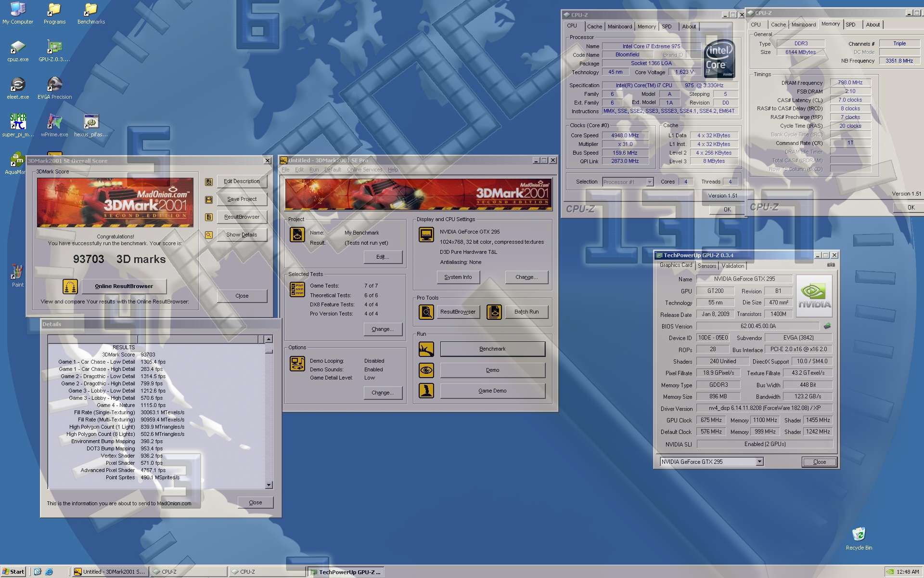Viewport: 924px width, 578px height.
Task: Click the Benchmark button in Run section
Action: click(x=492, y=349)
